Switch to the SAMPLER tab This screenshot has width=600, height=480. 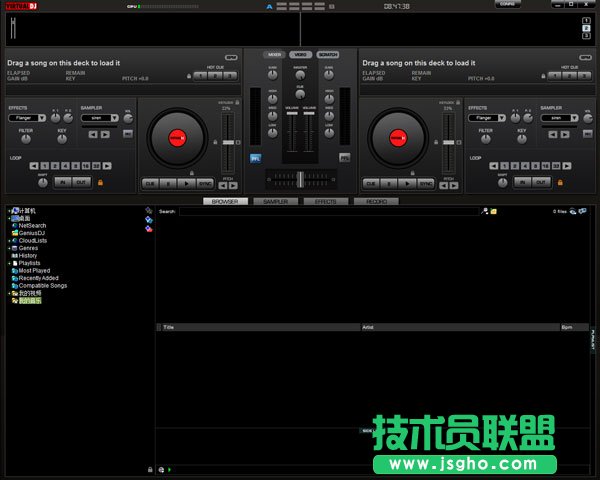(x=276, y=201)
